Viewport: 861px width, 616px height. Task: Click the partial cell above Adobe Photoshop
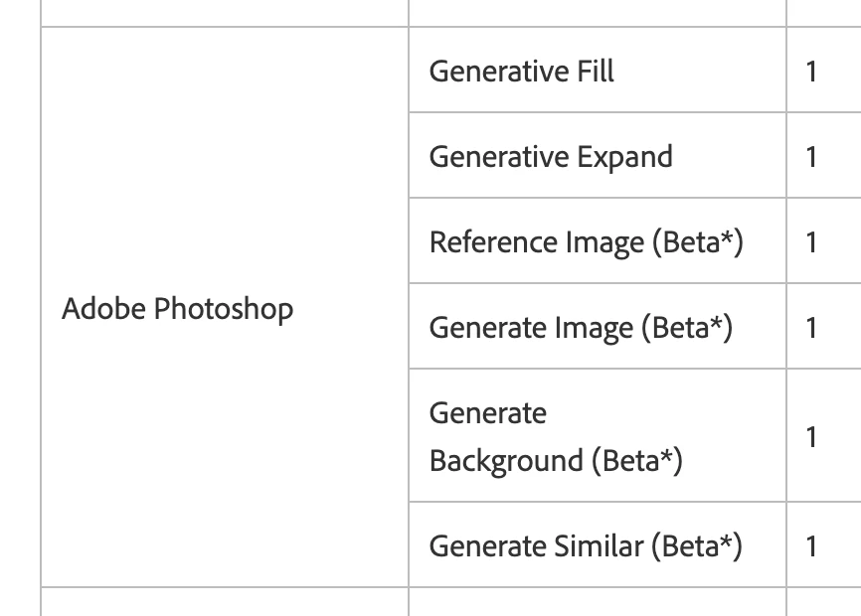[225, 13]
